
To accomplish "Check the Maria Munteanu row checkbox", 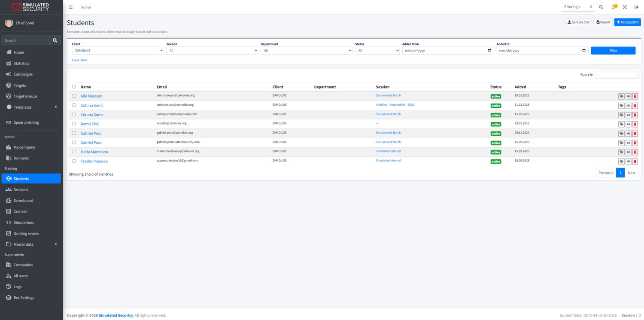I will click(74, 152).
